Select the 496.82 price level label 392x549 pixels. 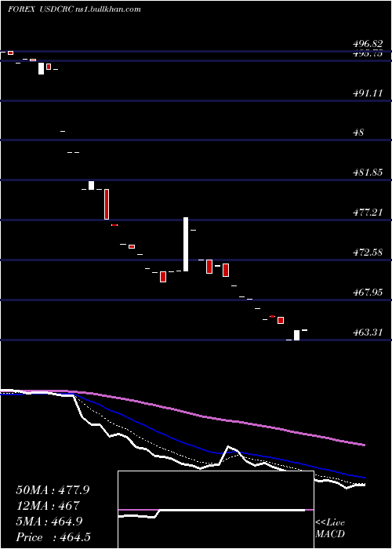click(367, 44)
